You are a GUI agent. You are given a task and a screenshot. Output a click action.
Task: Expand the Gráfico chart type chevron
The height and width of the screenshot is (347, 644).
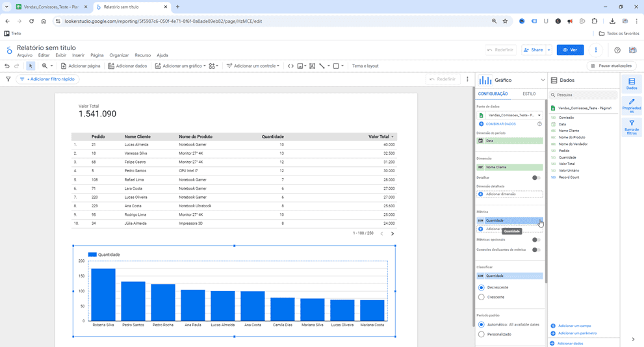click(543, 81)
